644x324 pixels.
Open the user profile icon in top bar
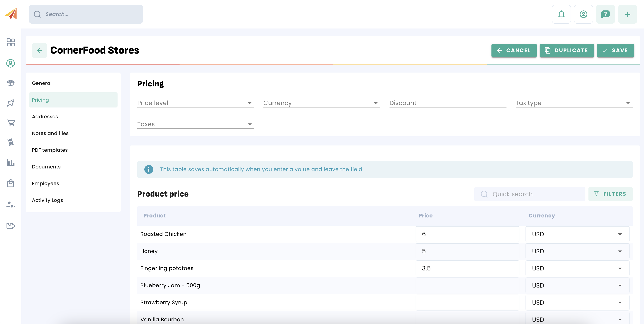pyautogui.click(x=583, y=14)
